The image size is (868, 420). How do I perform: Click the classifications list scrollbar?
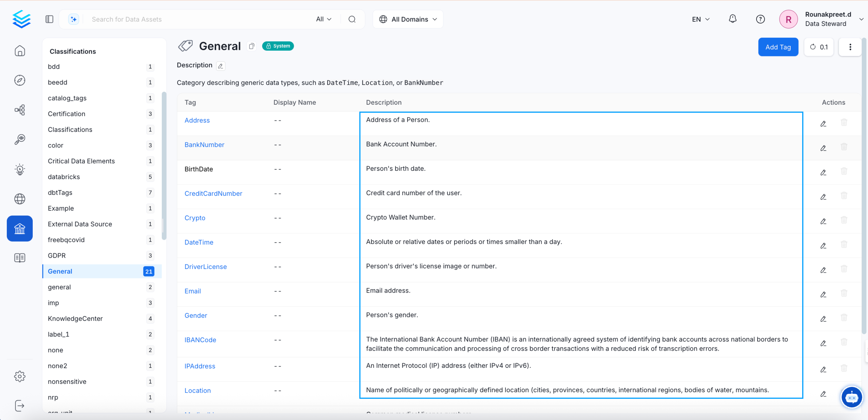tap(164, 165)
